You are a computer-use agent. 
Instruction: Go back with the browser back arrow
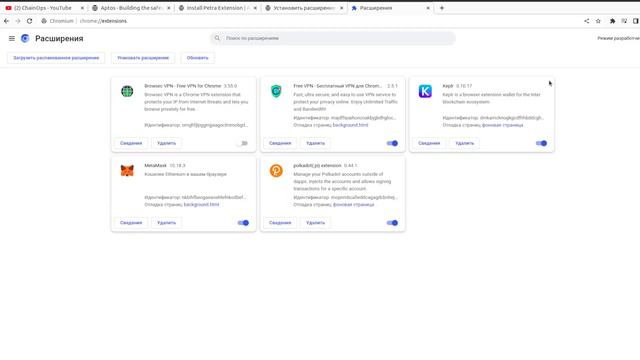click(7, 21)
